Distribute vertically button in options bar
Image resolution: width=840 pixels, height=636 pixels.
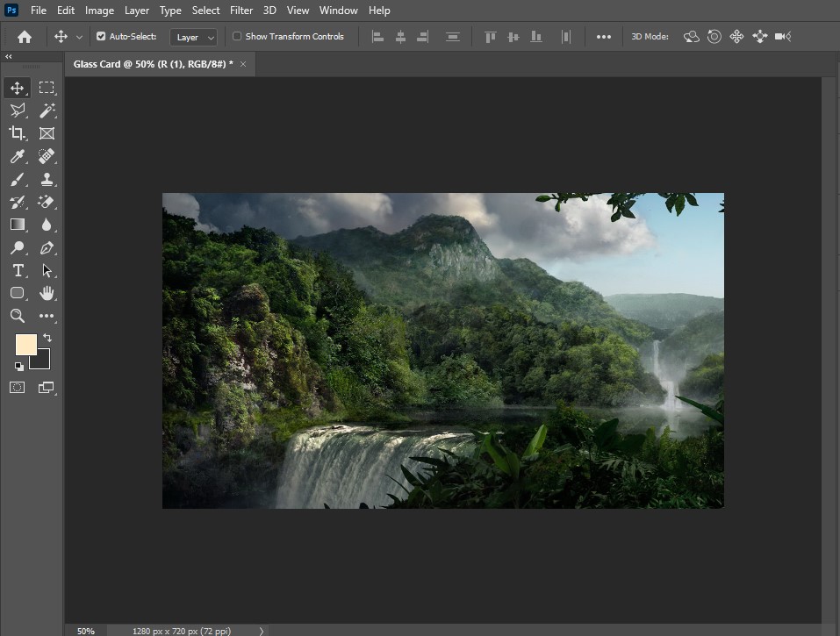click(453, 37)
